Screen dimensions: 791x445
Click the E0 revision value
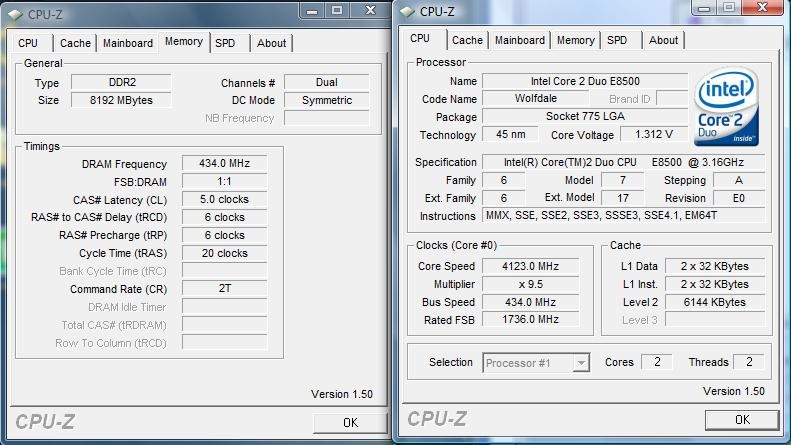[x=739, y=198]
